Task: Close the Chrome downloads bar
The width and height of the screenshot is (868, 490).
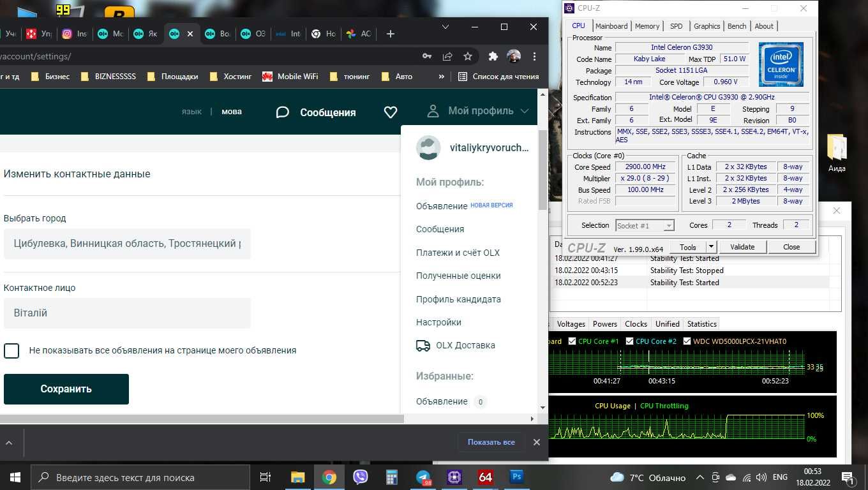Action: click(x=536, y=442)
